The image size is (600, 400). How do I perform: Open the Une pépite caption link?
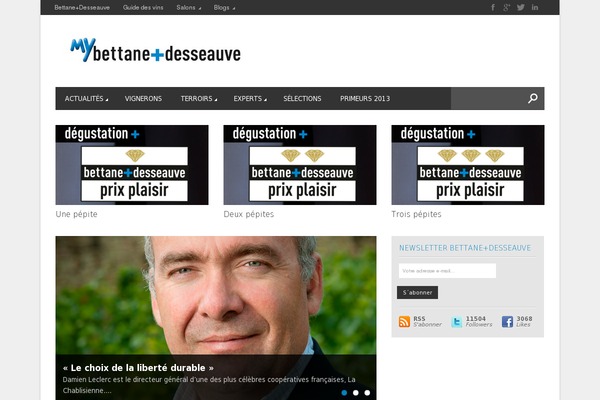[77, 214]
